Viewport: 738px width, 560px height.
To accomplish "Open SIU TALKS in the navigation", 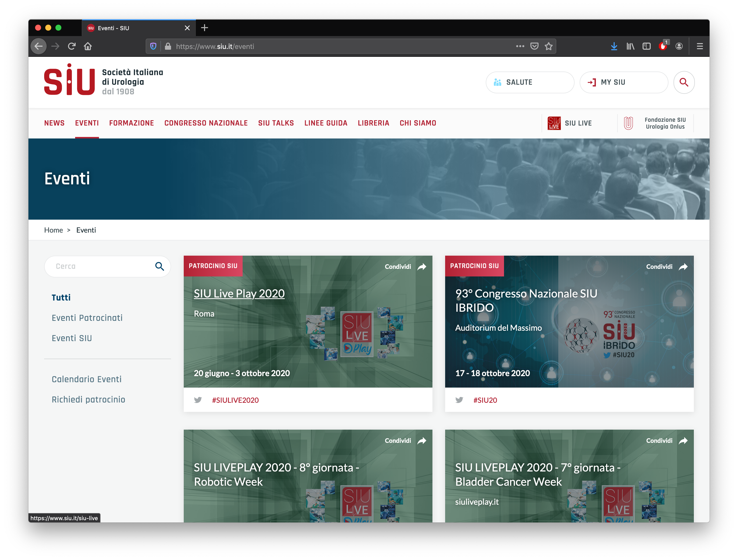I will pyautogui.click(x=276, y=123).
